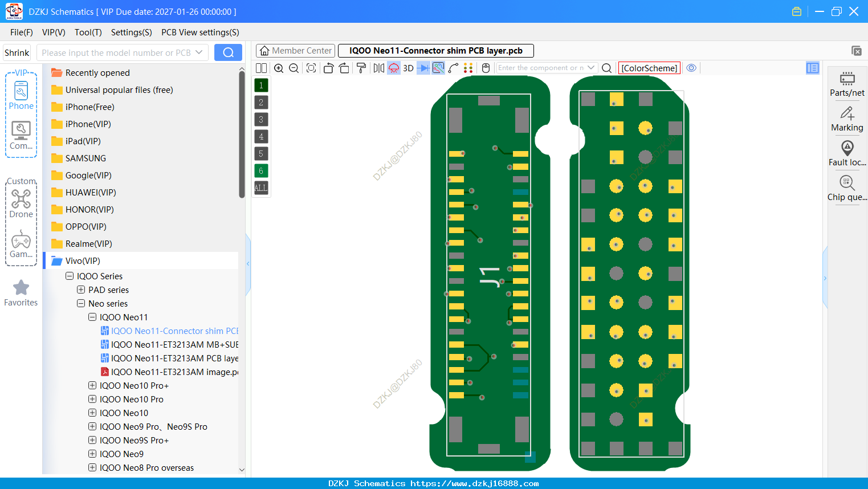The image size is (868, 489).
Task: Click the mirror flip view icon
Action: tap(378, 68)
